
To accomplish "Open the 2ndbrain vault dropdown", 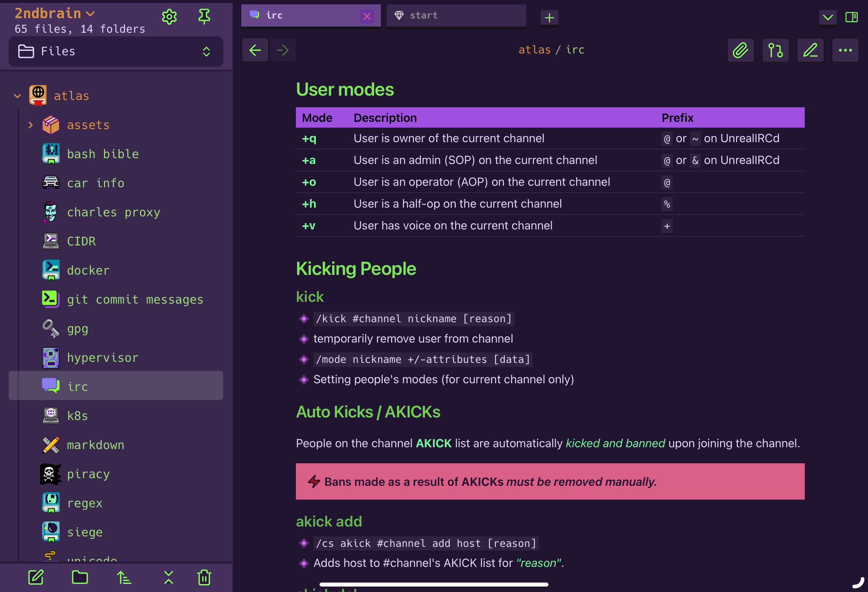I will [55, 14].
